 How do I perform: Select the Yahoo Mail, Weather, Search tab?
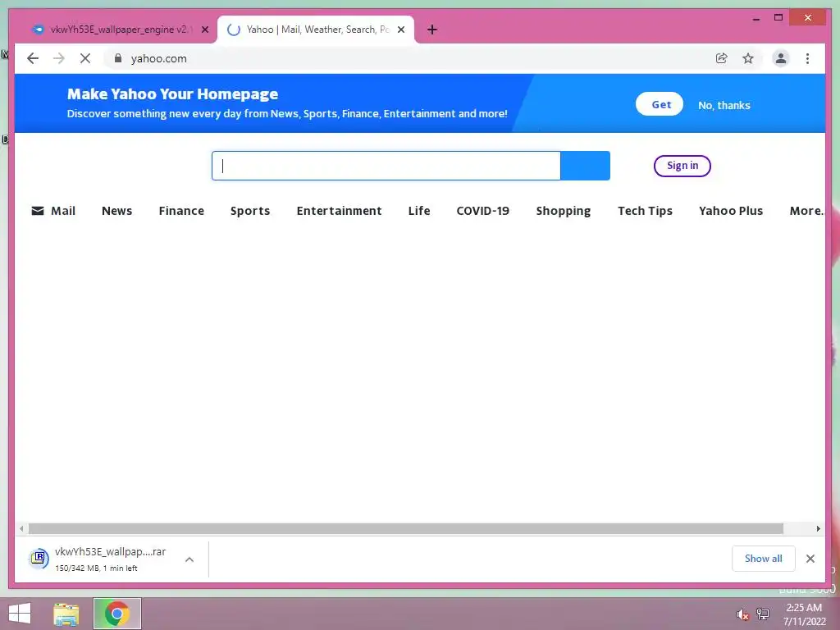coord(316,30)
